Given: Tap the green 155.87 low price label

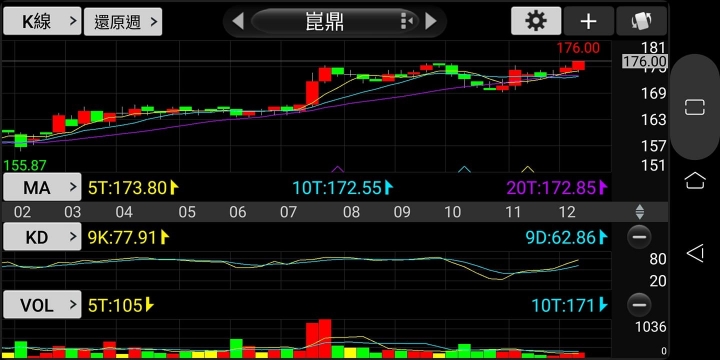Looking at the screenshot, I should coord(25,165).
